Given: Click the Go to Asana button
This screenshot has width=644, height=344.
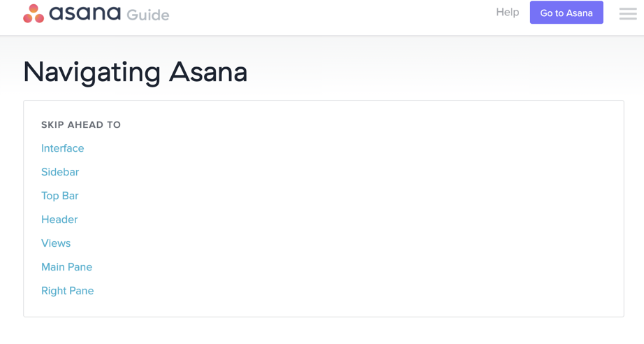Looking at the screenshot, I should [566, 13].
